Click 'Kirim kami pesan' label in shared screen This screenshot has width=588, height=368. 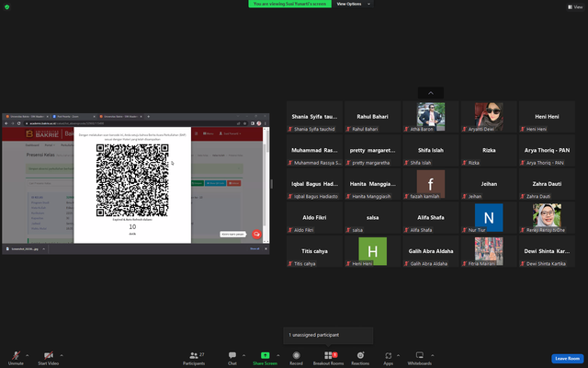(x=232, y=234)
